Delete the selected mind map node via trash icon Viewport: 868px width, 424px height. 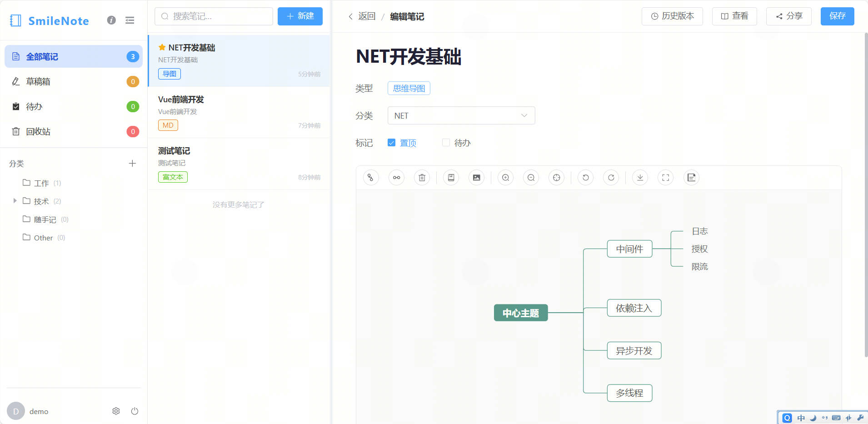point(422,178)
